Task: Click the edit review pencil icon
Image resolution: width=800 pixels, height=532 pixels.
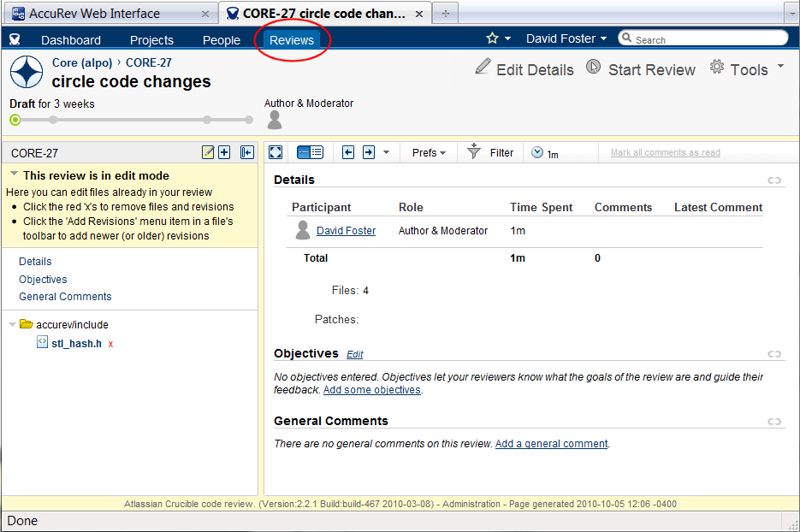Action: [208, 153]
